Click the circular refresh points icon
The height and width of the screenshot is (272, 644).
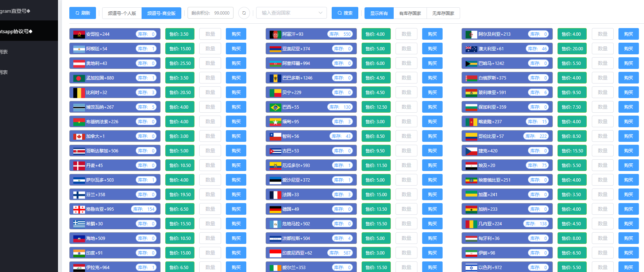pyautogui.click(x=244, y=13)
